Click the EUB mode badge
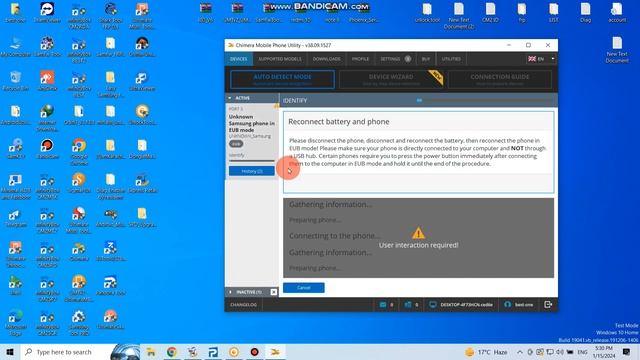 236,144
